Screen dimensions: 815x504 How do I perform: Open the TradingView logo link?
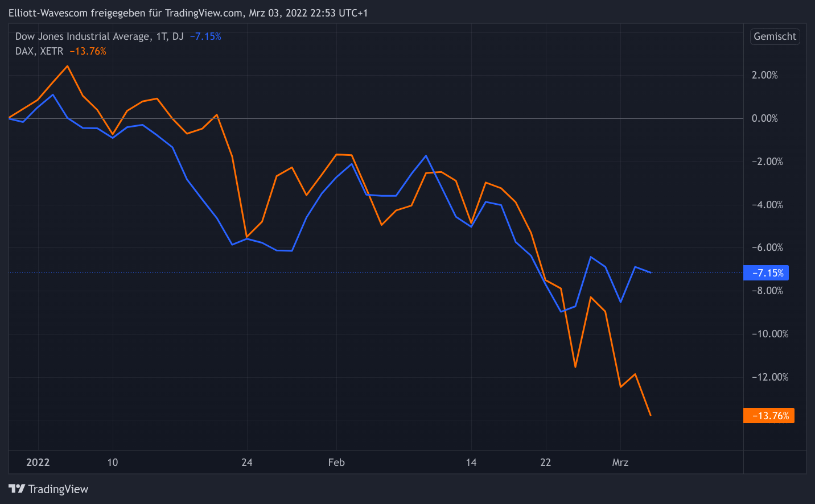point(48,489)
